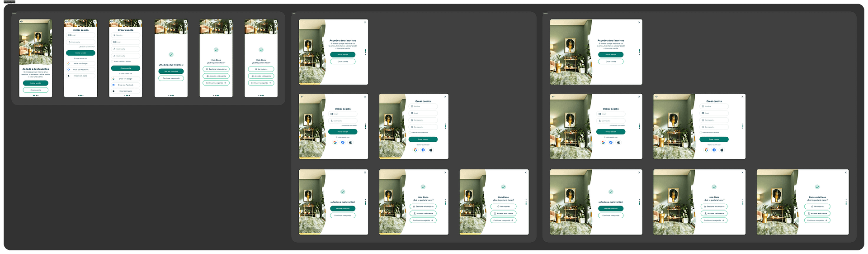
Task: Close the mobile Iniciar sesión screen with X
Action: point(95,21)
